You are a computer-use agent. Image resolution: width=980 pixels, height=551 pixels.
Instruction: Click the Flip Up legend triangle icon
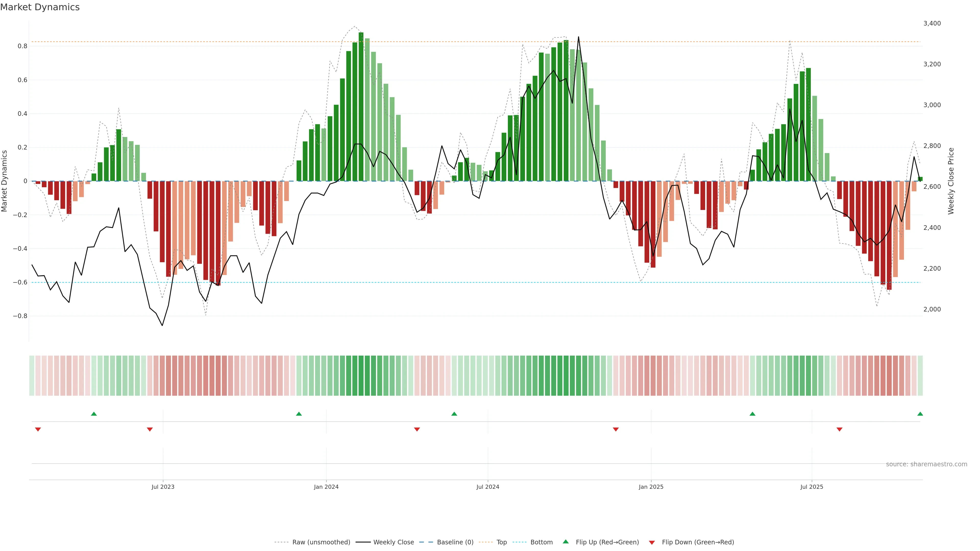tap(566, 542)
